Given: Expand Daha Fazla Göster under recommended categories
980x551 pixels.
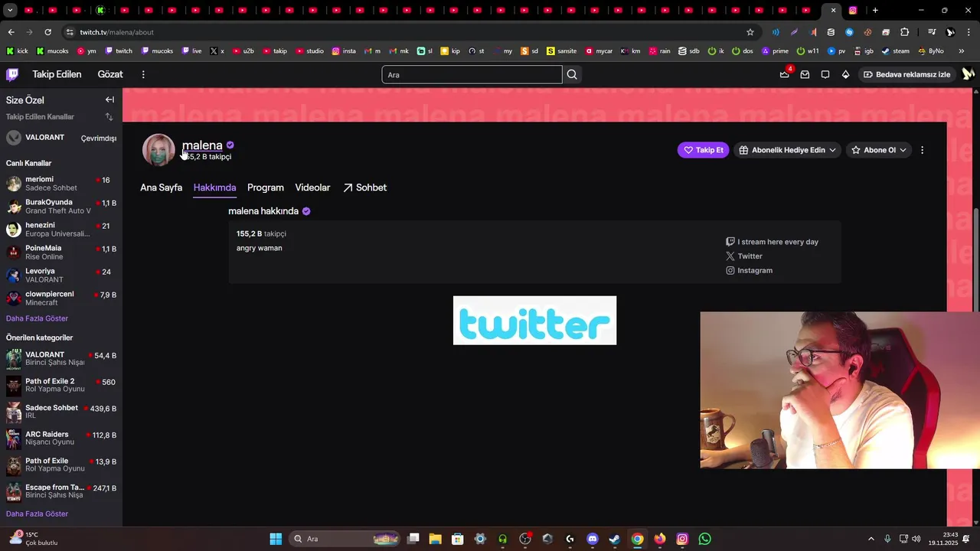Looking at the screenshot, I should 37,514.
